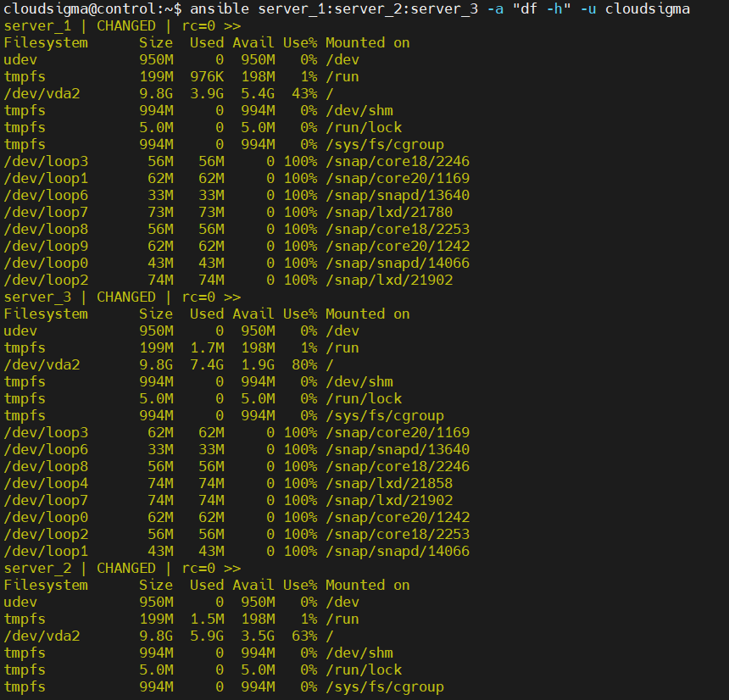
Task: Click /dev/shm in server_1 output
Action: (x=359, y=111)
